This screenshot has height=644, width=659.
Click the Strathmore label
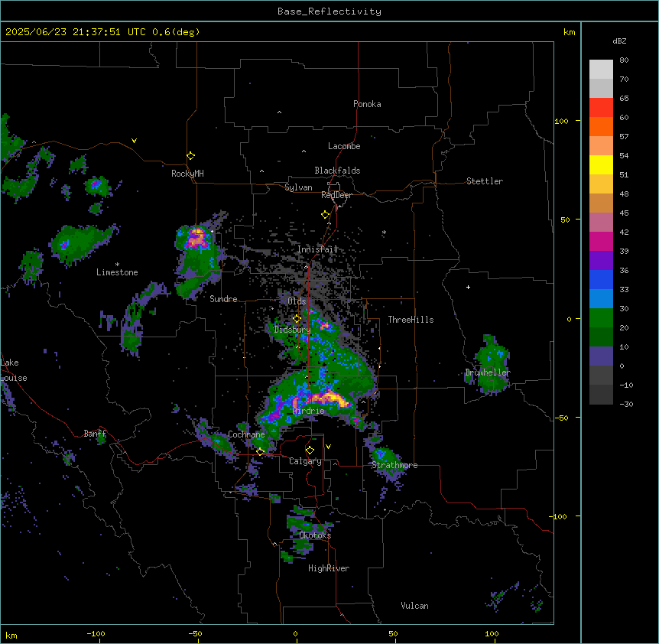(394, 465)
